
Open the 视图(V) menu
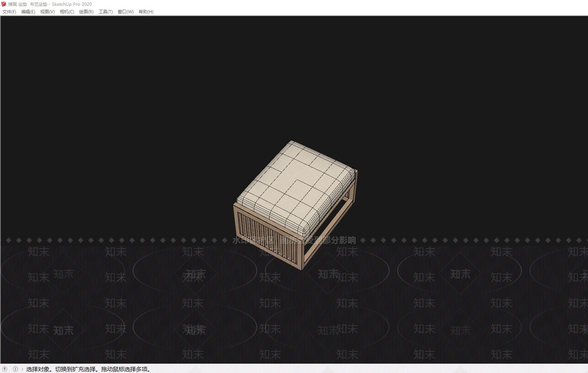click(47, 12)
